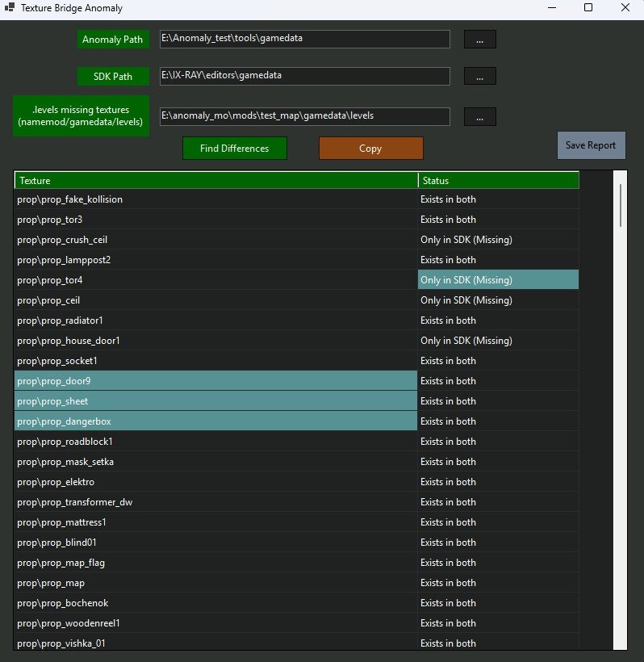Click the levels path input field
Viewport: 644px width, 662px height.
coord(305,116)
